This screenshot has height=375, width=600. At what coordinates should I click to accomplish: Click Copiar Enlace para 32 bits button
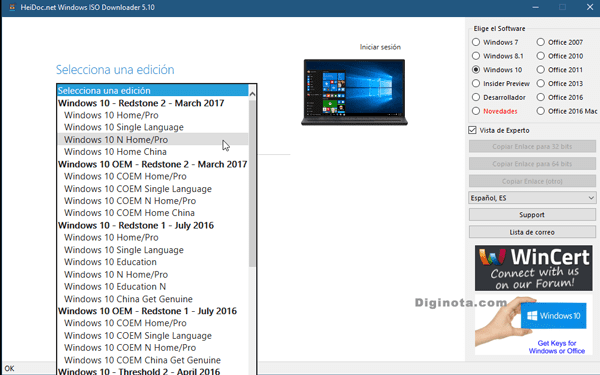pos(532,146)
